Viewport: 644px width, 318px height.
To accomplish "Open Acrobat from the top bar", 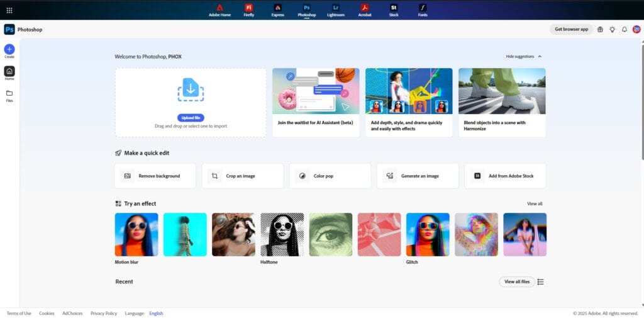I will pyautogui.click(x=365, y=10).
